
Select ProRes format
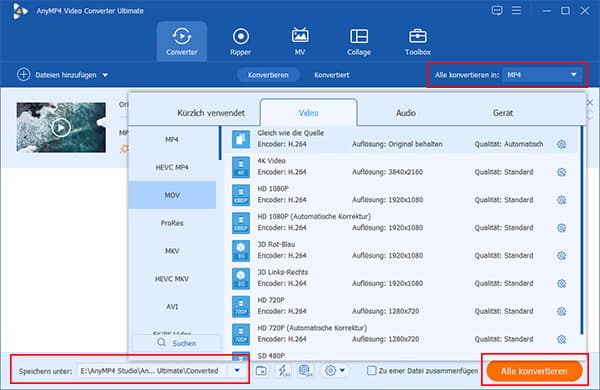coord(172,223)
